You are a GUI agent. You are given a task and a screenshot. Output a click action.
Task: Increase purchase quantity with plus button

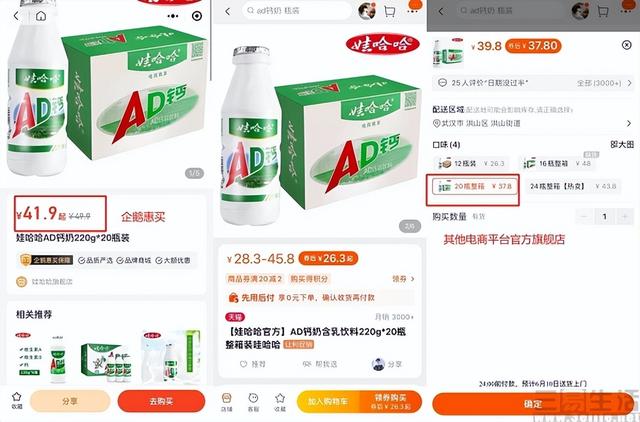tap(624, 216)
